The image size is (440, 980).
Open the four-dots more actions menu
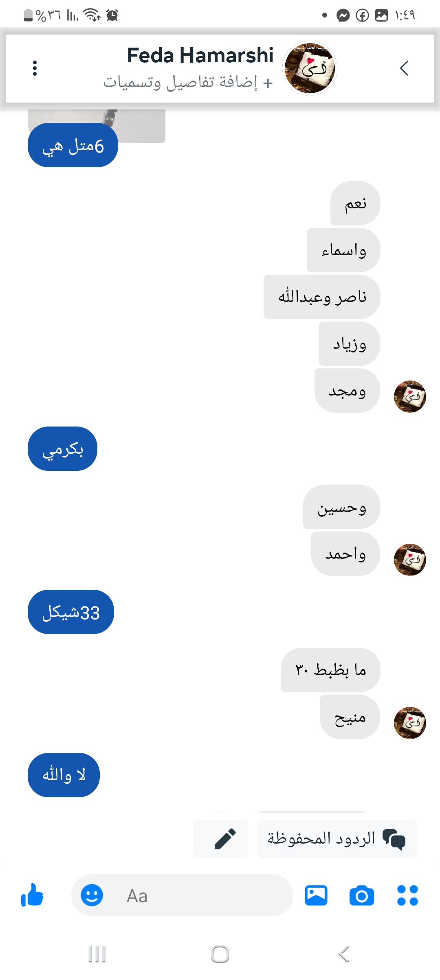pos(407,895)
